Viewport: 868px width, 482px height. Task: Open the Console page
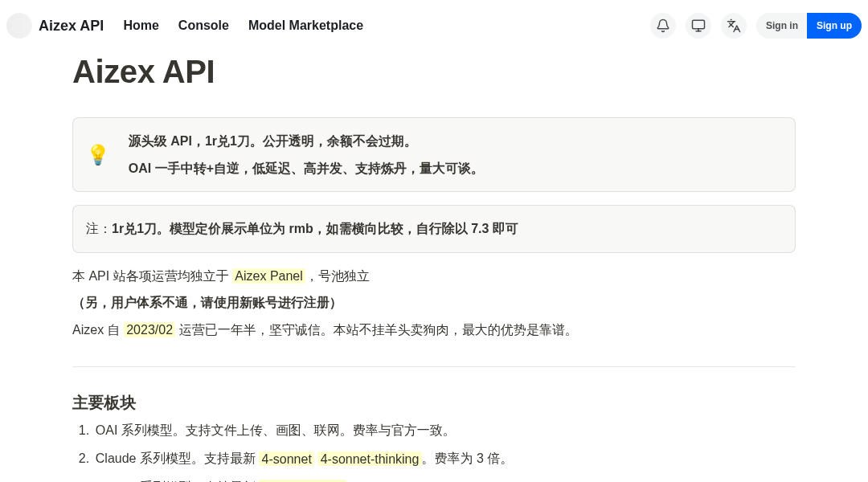point(203,26)
